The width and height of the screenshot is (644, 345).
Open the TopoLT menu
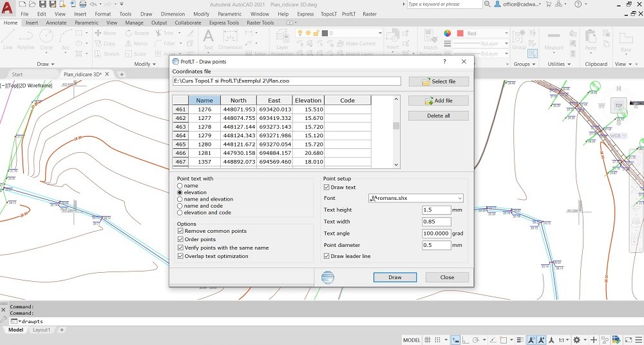coord(328,14)
